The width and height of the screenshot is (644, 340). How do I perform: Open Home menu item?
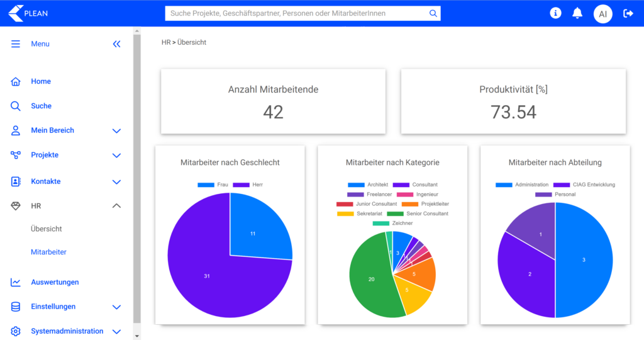(41, 81)
